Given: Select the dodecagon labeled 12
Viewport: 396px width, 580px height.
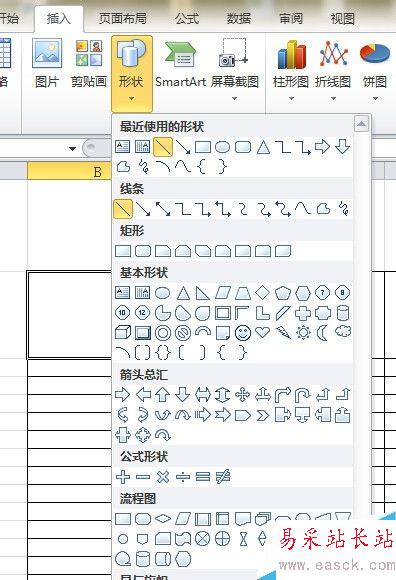Looking at the screenshot, I should pyautogui.click(x=142, y=313).
